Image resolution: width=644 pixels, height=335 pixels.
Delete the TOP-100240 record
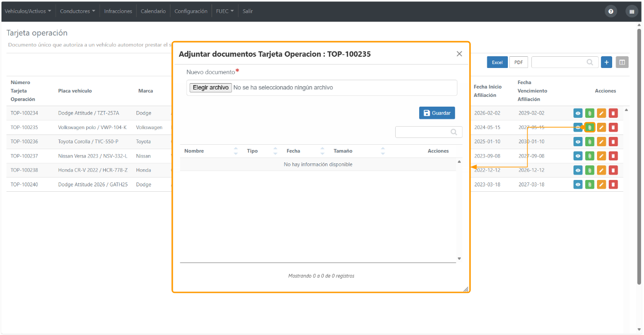(x=613, y=184)
